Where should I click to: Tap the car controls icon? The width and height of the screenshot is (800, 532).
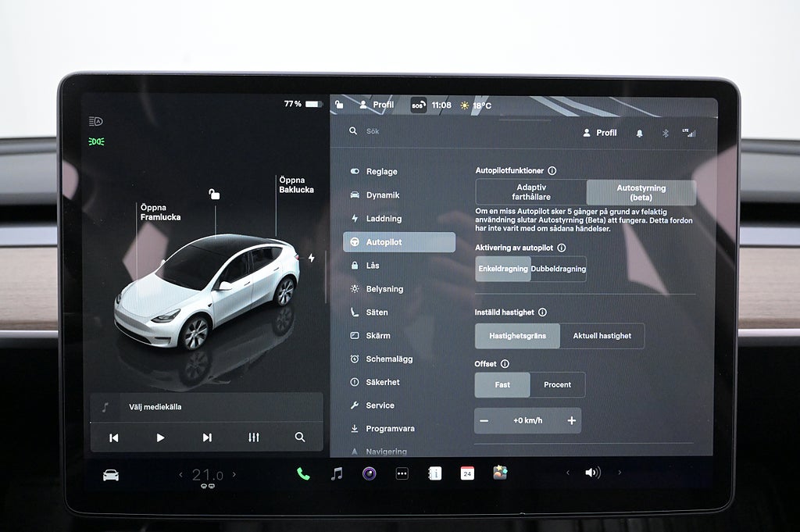point(111,475)
